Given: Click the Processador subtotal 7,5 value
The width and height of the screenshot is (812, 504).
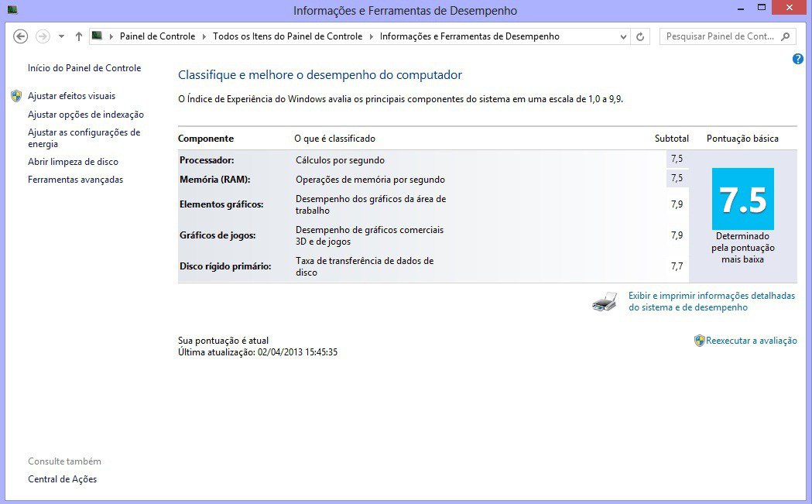Looking at the screenshot, I should (x=677, y=159).
